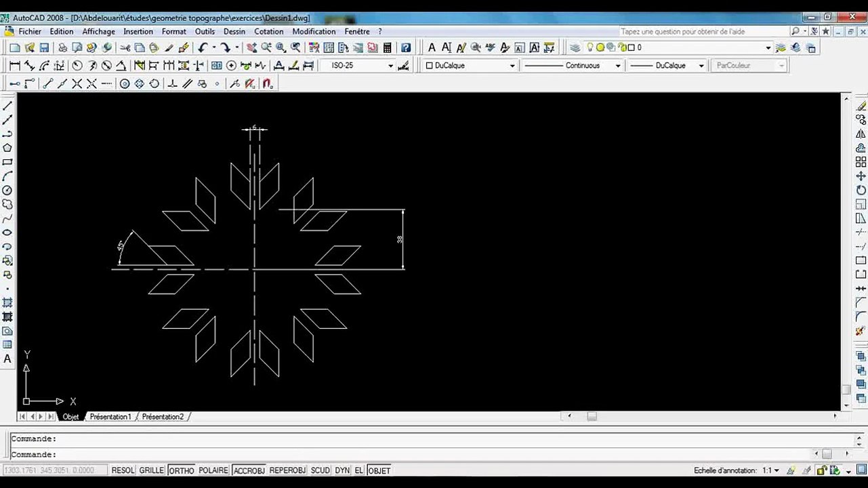Expand the undo history arrow
This screenshot has height=488, width=868.
coord(213,47)
